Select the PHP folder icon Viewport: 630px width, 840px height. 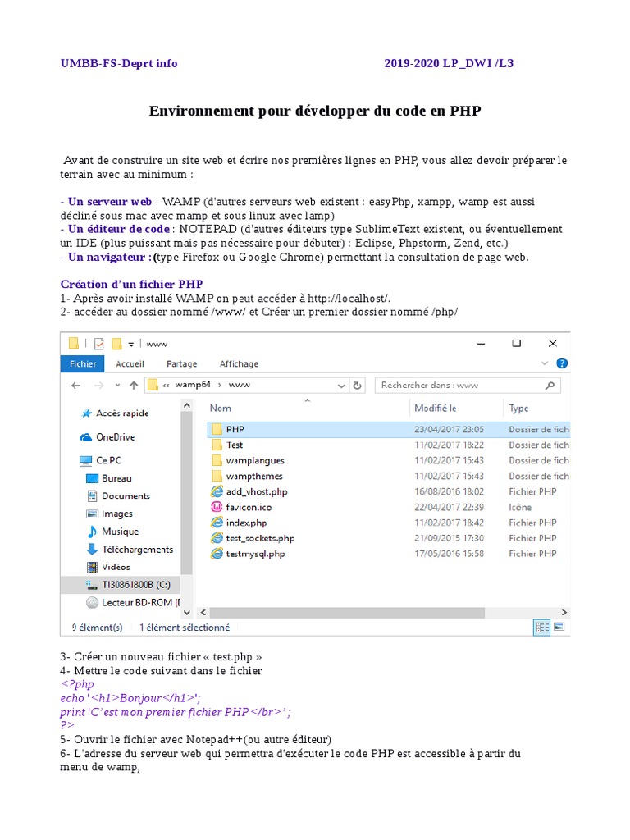point(217,429)
